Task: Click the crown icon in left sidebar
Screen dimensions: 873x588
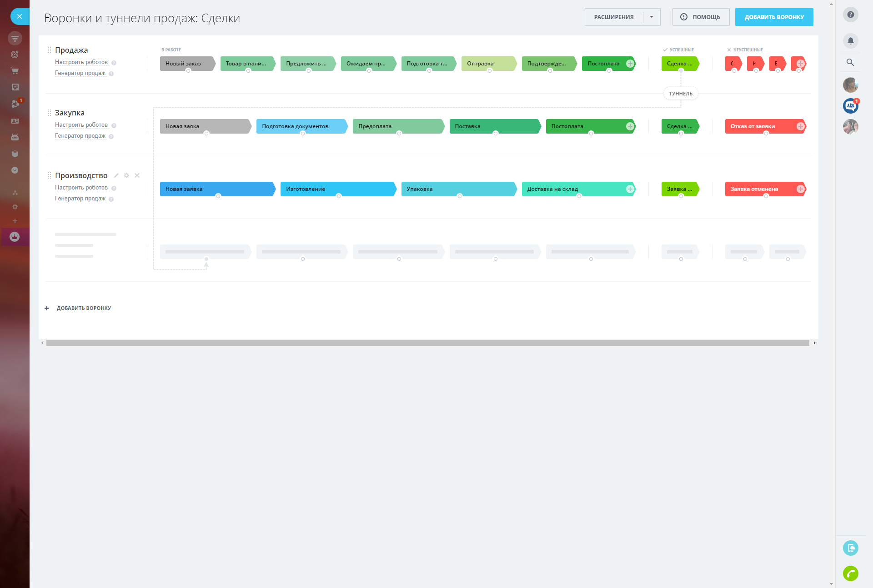Action: pyautogui.click(x=15, y=237)
